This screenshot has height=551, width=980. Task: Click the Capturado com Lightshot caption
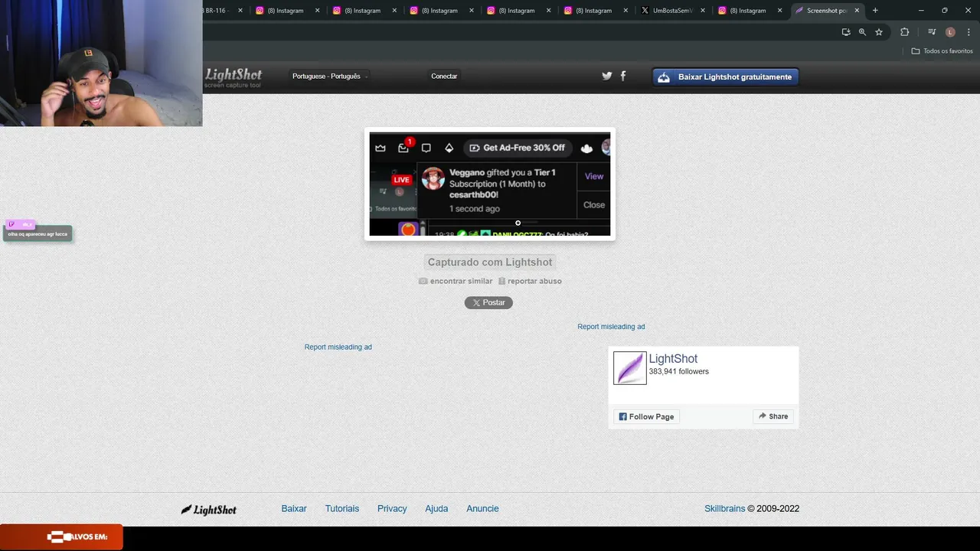point(490,262)
